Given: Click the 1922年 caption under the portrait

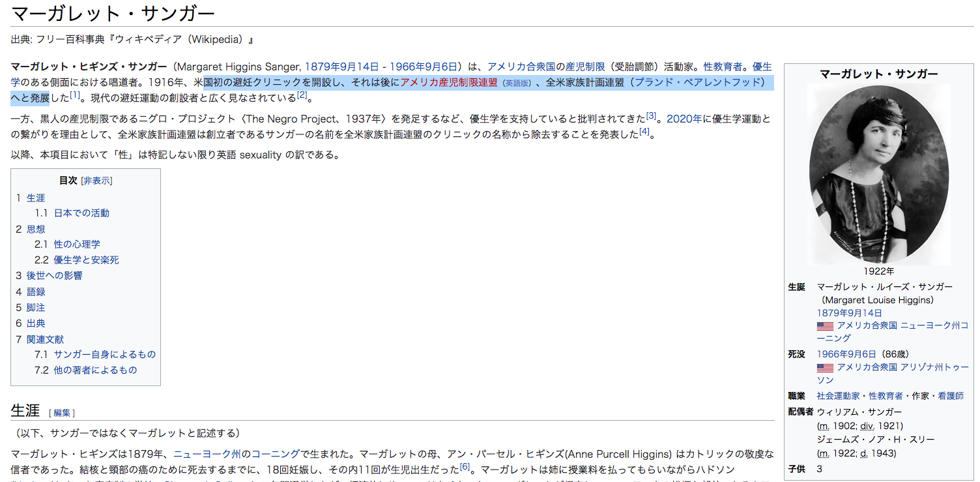Looking at the screenshot, I should point(878,271).
